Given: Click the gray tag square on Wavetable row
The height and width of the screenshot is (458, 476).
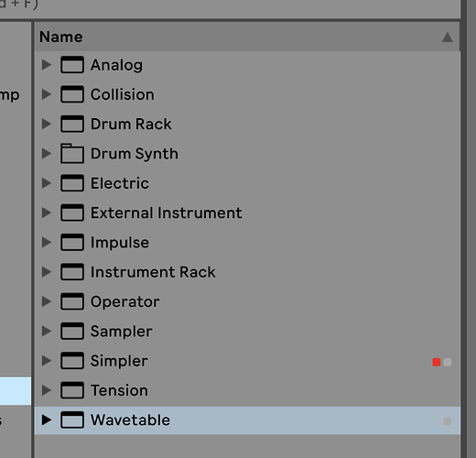Looking at the screenshot, I should click(448, 421).
